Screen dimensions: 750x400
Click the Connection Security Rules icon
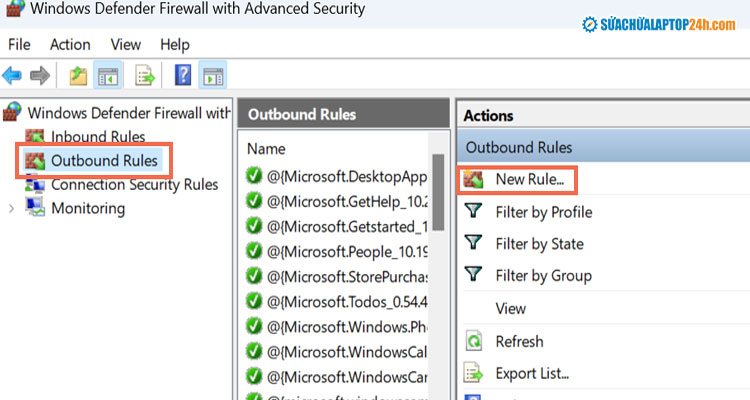[x=35, y=185]
